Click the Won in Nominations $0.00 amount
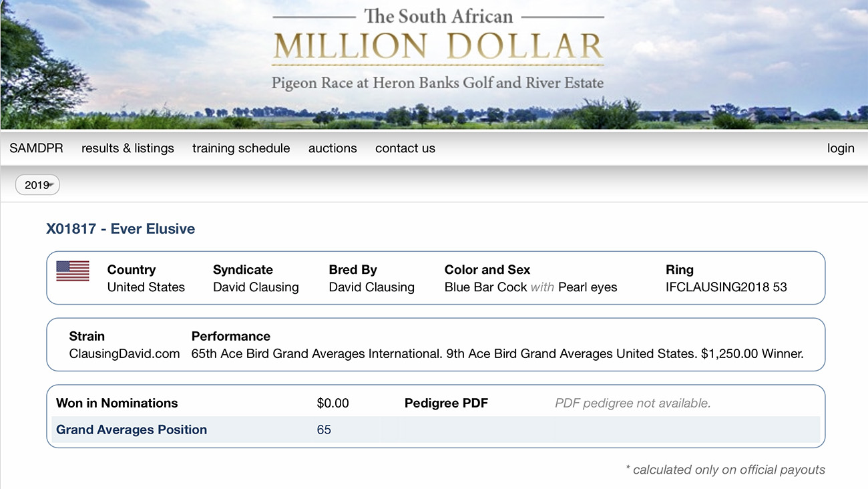This screenshot has height=489, width=868. click(x=333, y=403)
